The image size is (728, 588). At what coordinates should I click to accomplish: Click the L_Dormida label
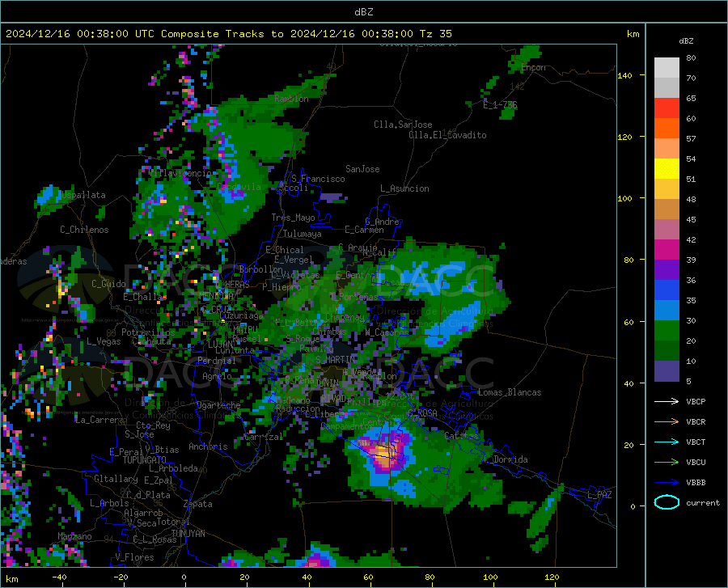pyautogui.click(x=505, y=459)
